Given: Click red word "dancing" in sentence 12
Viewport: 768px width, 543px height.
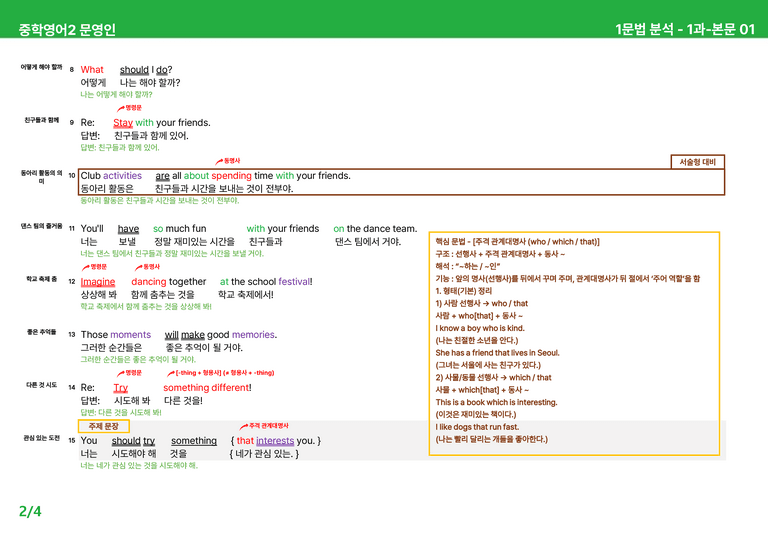Looking at the screenshot, I should pyautogui.click(x=149, y=282).
